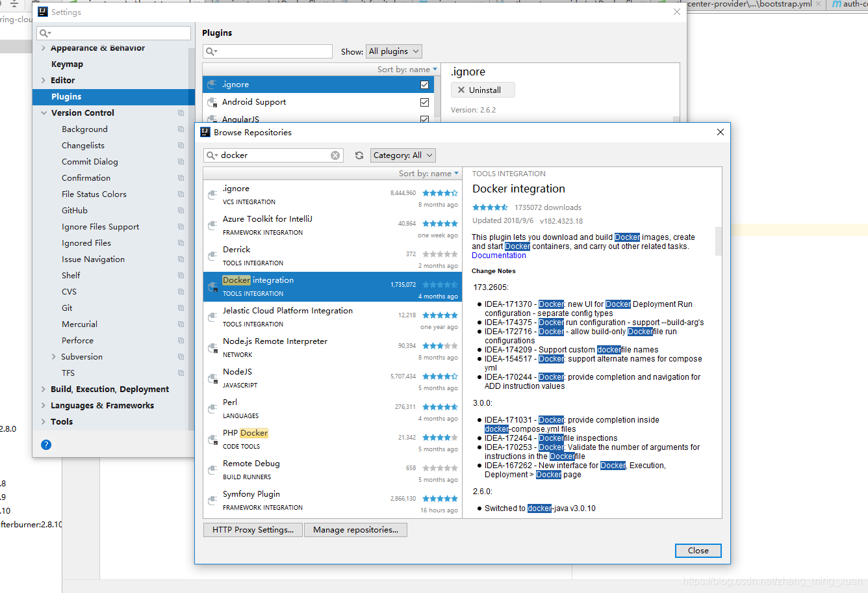Click the project-level icon beside Version Control
Viewport: 868px width, 593px height.
click(181, 113)
